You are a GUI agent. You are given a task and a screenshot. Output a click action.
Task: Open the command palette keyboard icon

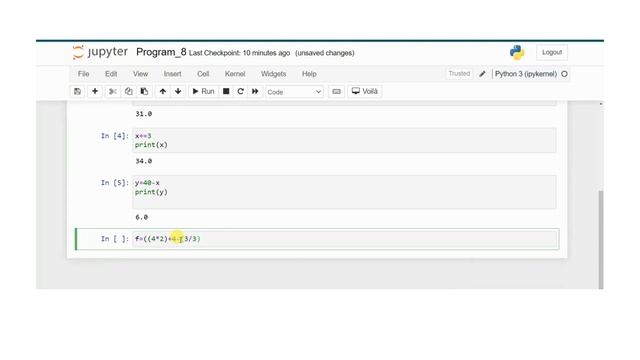[336, 91]
